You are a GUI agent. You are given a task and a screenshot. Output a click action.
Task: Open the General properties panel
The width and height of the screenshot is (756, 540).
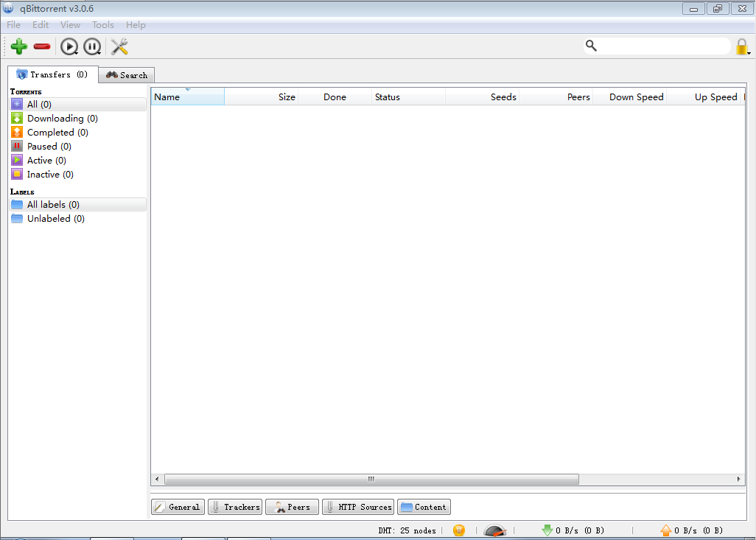coord(178,507)
